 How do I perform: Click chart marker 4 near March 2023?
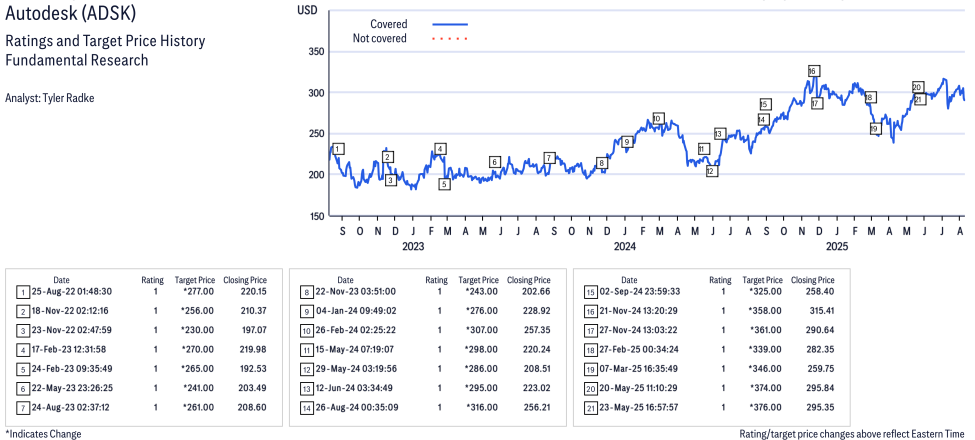(x=440, y=149)
